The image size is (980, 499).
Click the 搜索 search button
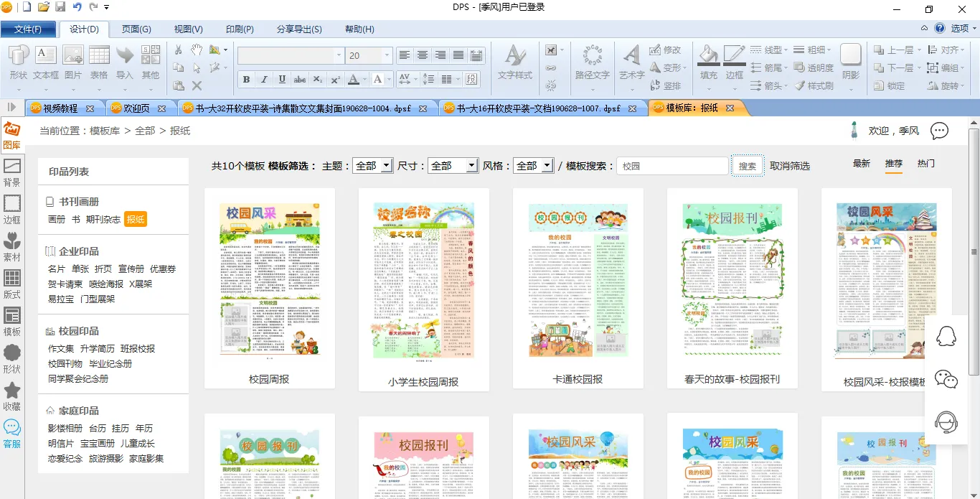pos(748,166)
